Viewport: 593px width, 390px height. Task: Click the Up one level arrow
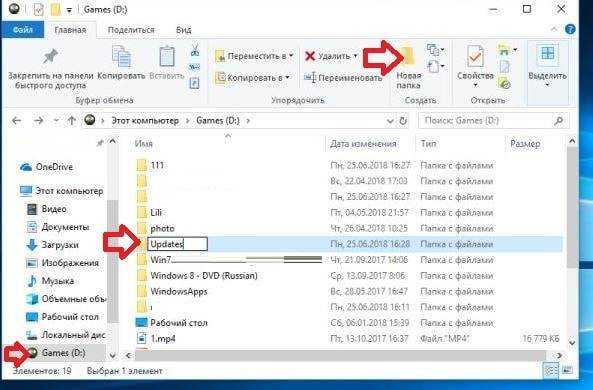point(71,121)
